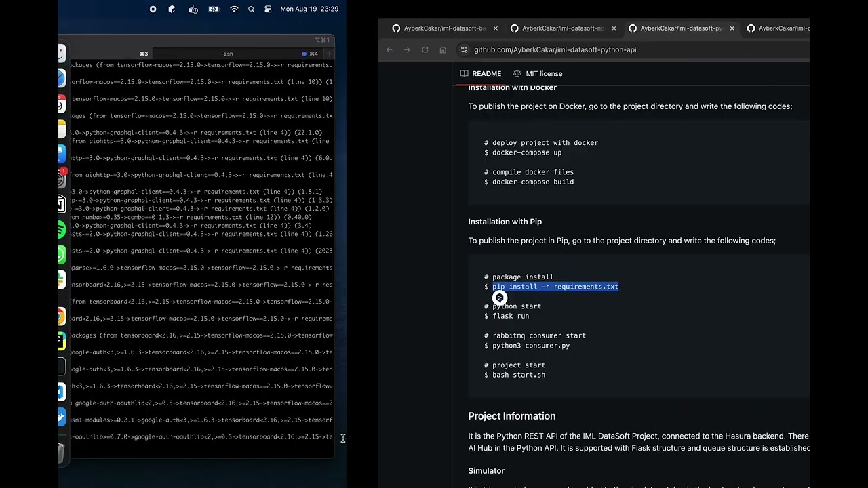Open Spotlight search in menu bar

[252, 9]
